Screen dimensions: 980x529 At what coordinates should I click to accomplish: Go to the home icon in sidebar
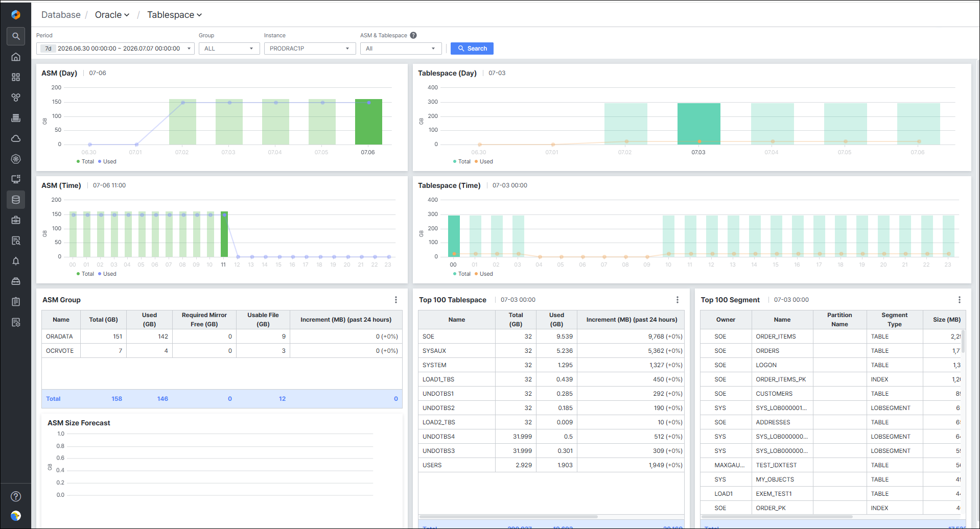(16, 57)
